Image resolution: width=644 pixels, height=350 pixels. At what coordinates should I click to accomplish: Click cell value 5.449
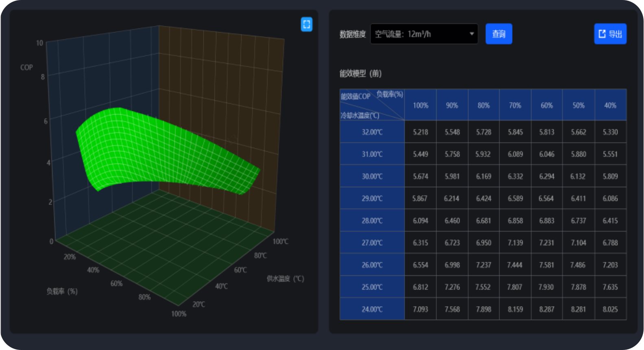click(421, 154)
